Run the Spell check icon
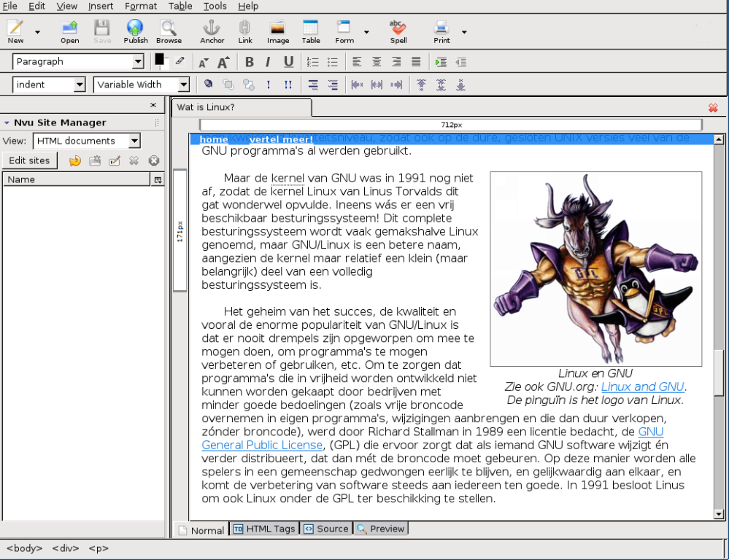This screenshot has width=729, height=560. coord(398,31)
